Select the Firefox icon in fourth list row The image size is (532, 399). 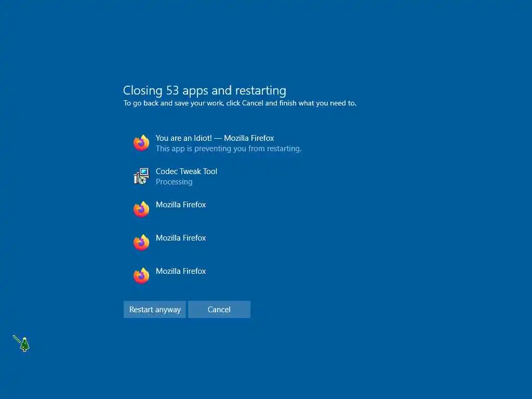141,243
